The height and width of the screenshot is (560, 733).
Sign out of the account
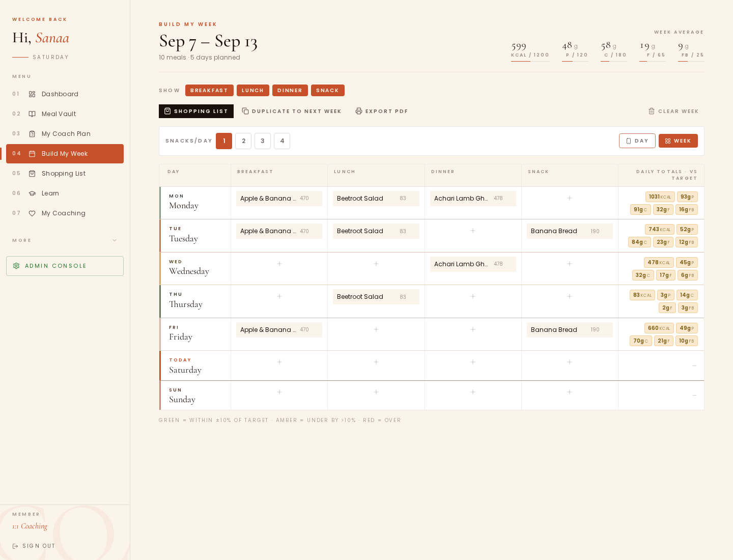[34, 546]
